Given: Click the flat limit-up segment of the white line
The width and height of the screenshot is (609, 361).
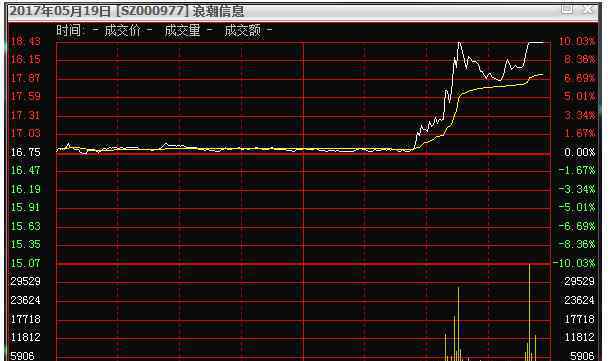Looking at the screenshot, I should point(536,42).
